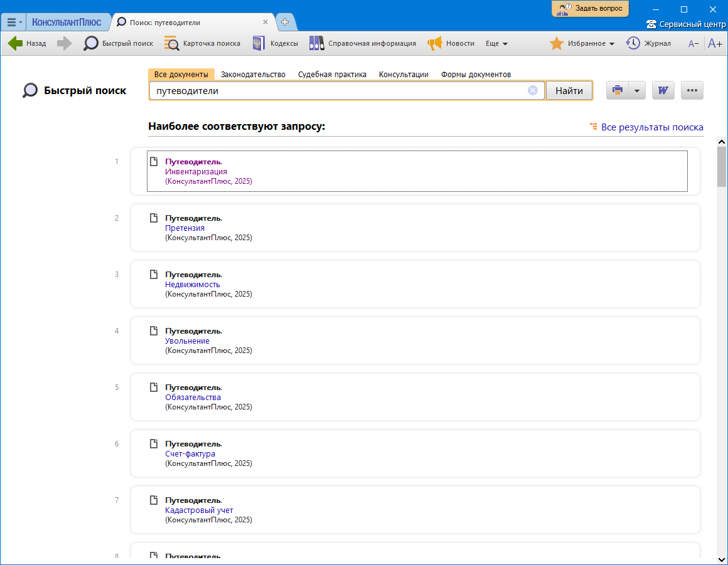Image resolution: width=728 pixels, height=565 pixels.
Task: Clear the search field text
Action: pyautogui.click(x=533, y=90)
